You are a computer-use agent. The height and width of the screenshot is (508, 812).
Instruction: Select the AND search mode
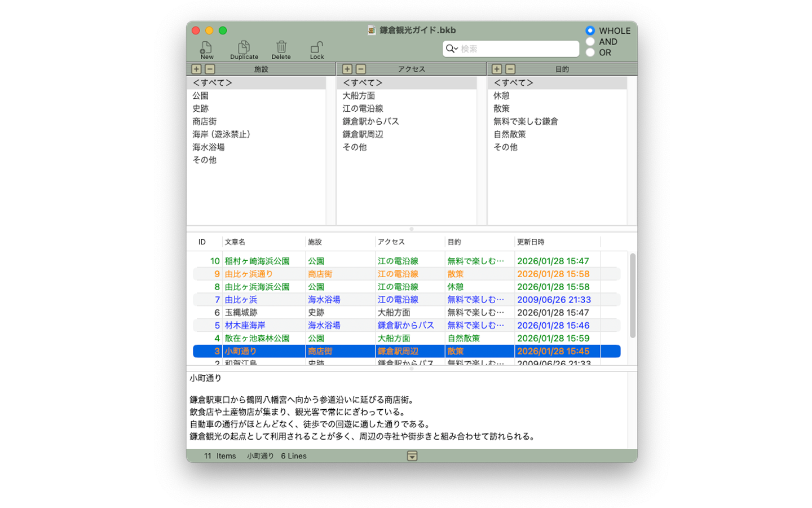[590, 42]
